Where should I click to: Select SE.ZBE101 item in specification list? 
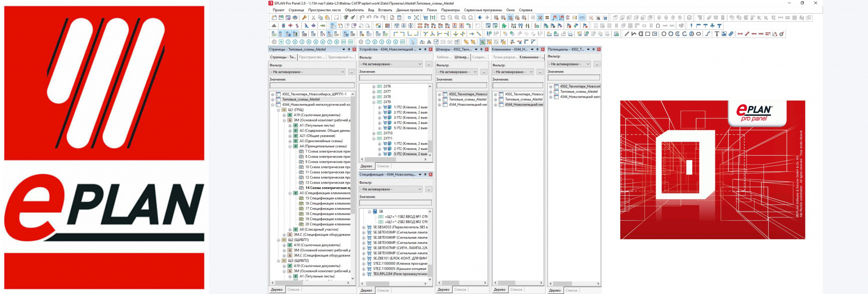(400, 258)
